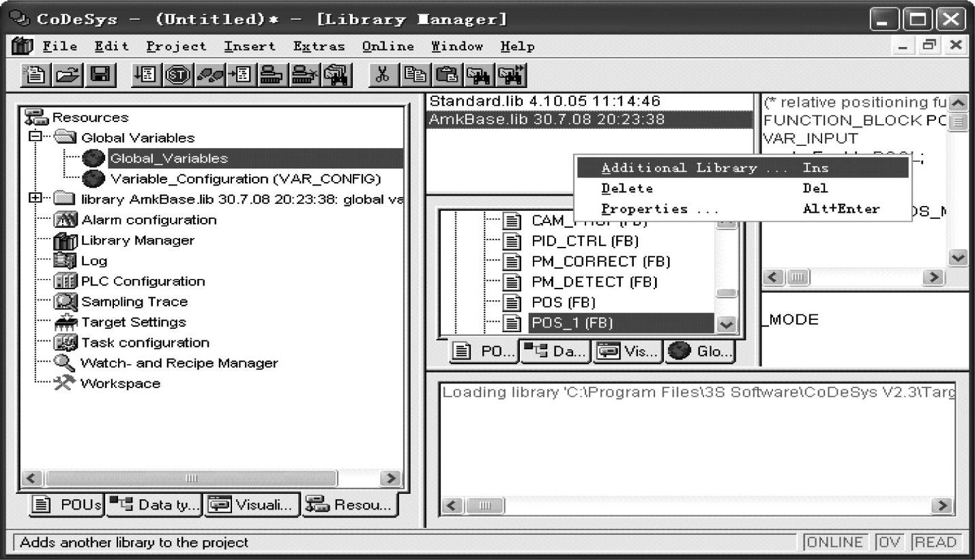Open the Online menu
975x560 pixels.
(388, 46)
